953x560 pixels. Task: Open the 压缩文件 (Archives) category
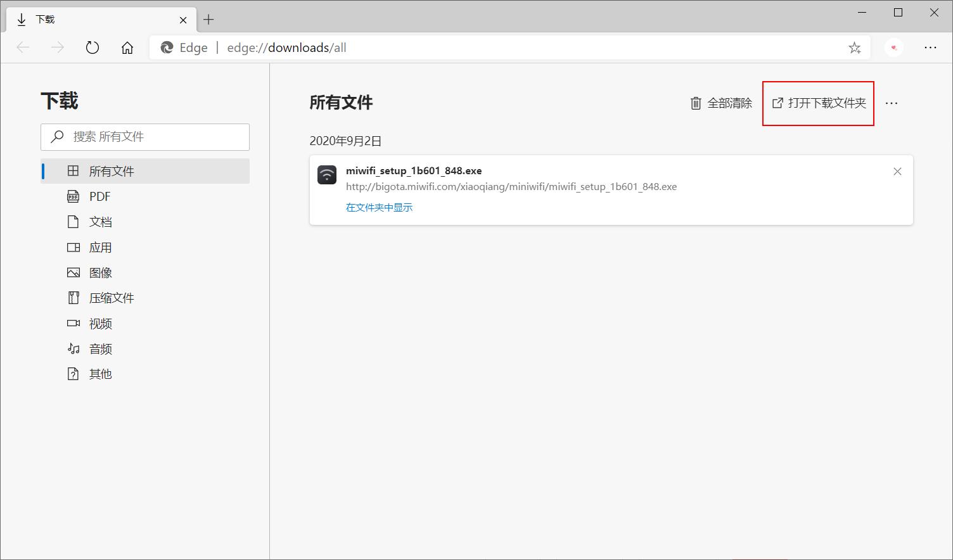112,297
